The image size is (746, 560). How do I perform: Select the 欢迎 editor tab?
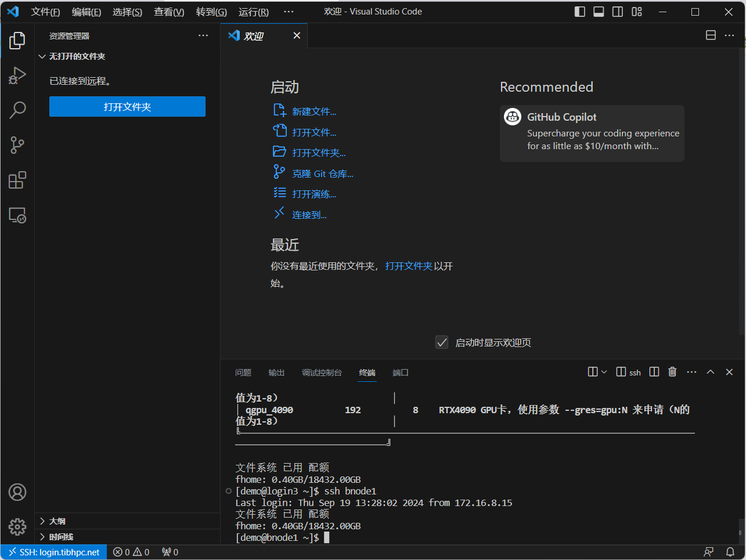click(264, 35)
